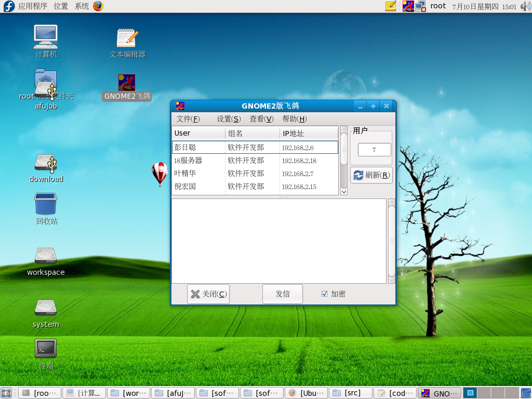Select user row 彭日聪
The width and height of the screenshot is (532, 399).
(x=255, y=147)
